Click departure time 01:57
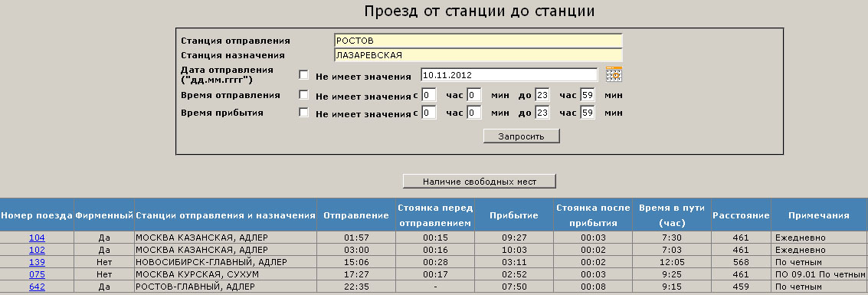Screen dimensions: 868x295 click(356, 238)
